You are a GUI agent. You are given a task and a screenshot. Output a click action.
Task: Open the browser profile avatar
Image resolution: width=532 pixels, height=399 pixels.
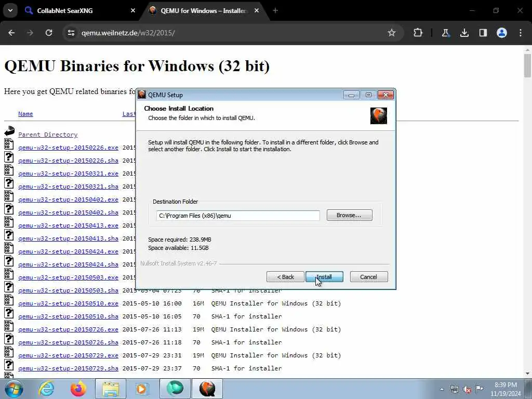pyautogui.click(x=502, y=33)
